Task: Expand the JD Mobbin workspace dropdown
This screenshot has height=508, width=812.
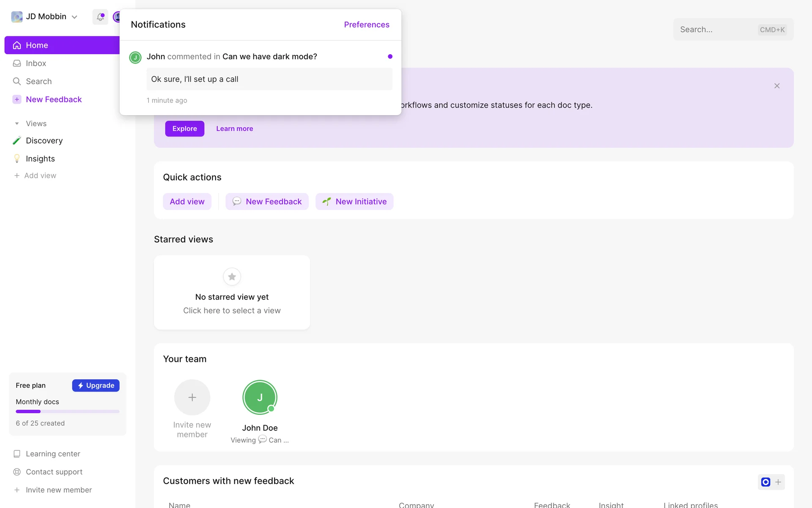Action: coord(74,17)
